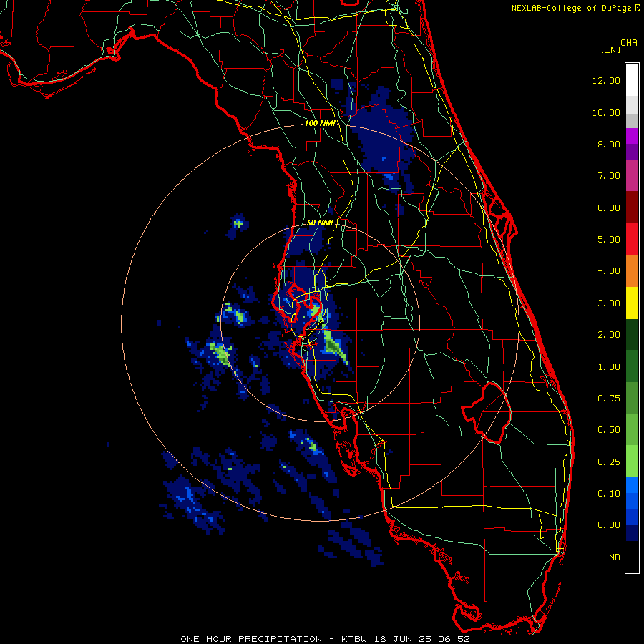This screenshot has height=644, width=644.
Task: Click the 6.00 legend value
Action: click(609, 208)
